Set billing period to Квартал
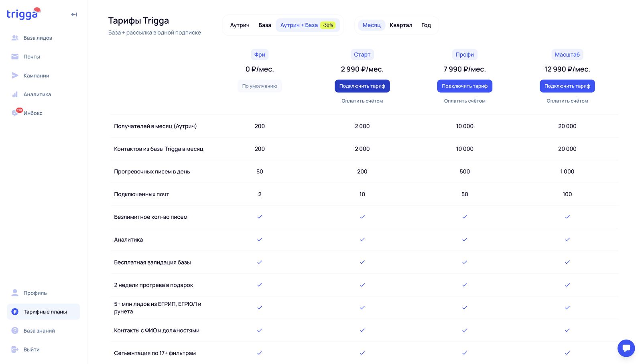Image resolution: width=642 pixels, height=364 pixels. (401, 25)
